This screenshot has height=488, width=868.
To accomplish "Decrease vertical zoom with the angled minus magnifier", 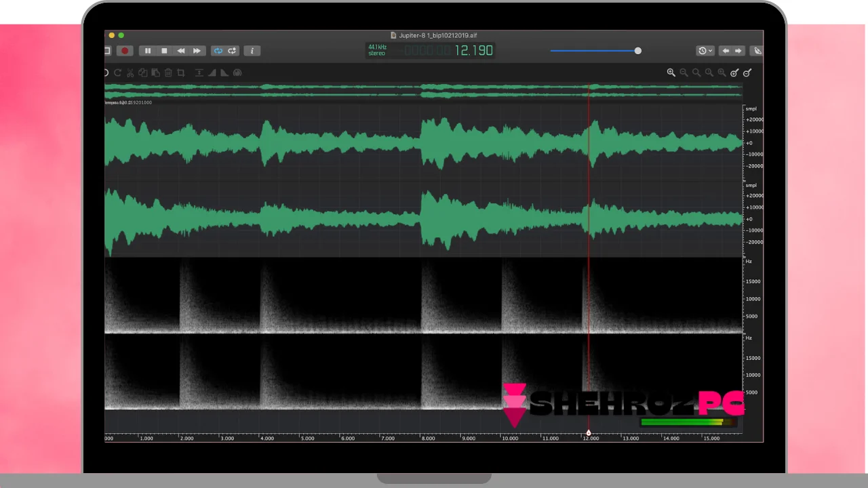I will [x=747, y=73].
